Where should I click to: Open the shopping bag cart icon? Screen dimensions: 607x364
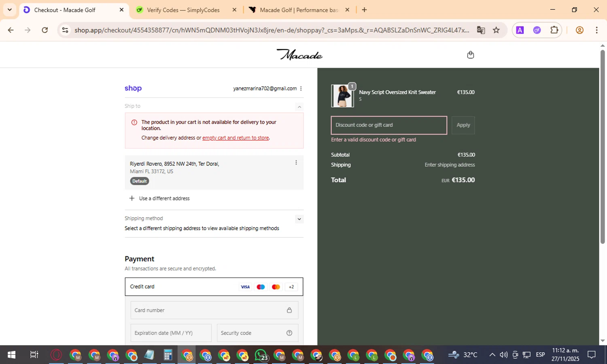(x=470, y=55)
